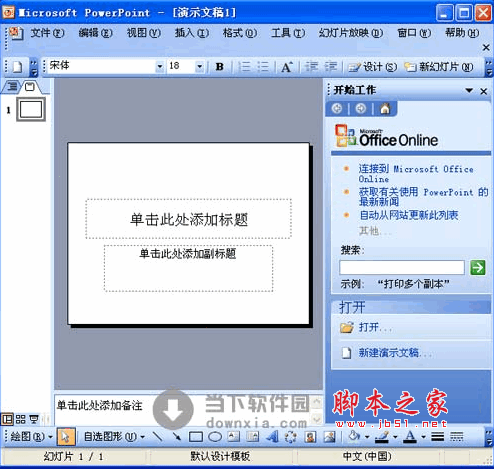494x470 pixels.
Task: Open font size dropdown showing 18
Action: 199,67
